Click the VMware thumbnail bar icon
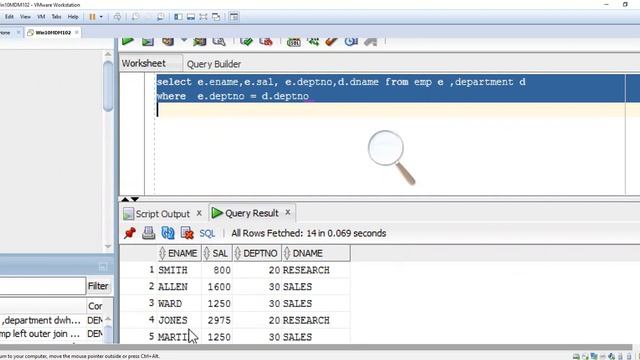Screen dimensions: 640x360 click(x=191, y=17)
